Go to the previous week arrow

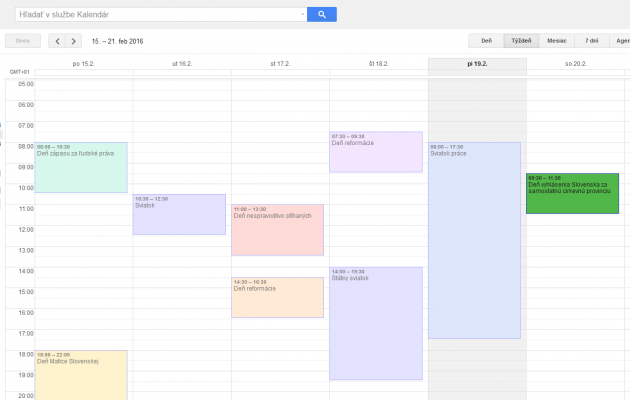(x=56, y=41)
